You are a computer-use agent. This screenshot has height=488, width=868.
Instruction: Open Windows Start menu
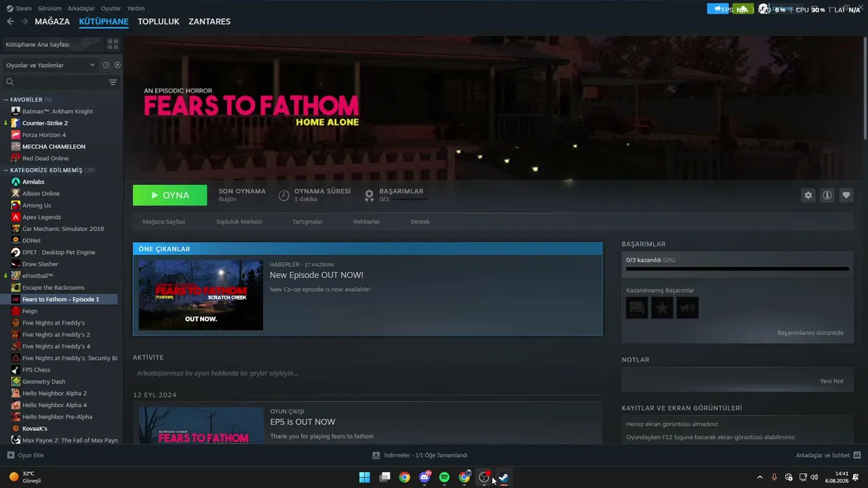click(364, 477)
